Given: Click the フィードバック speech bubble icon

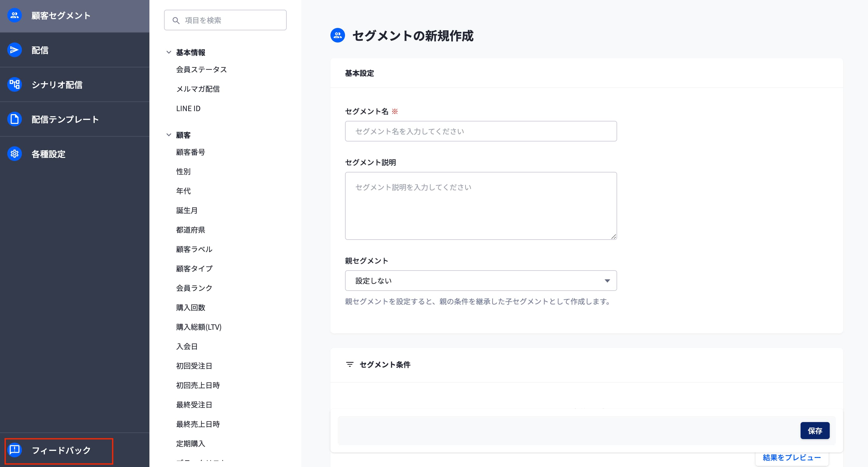Looking at the screenshot, I should click(x=15, y=450).
